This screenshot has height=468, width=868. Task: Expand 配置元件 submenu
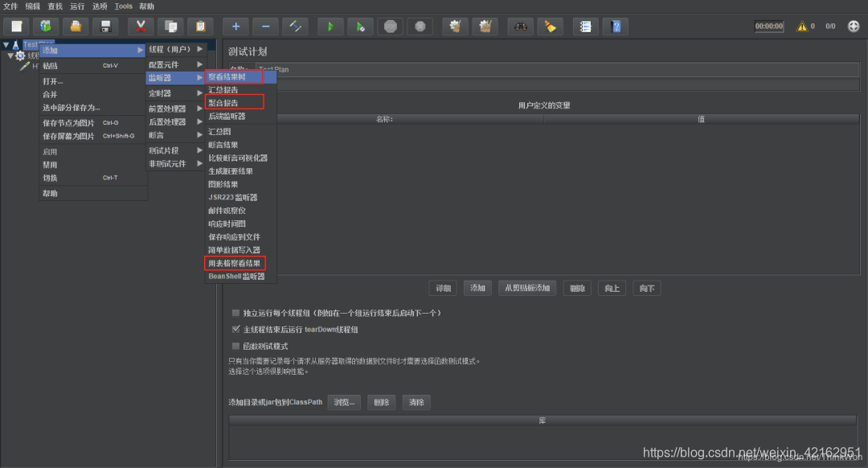[x=176, y=65]
